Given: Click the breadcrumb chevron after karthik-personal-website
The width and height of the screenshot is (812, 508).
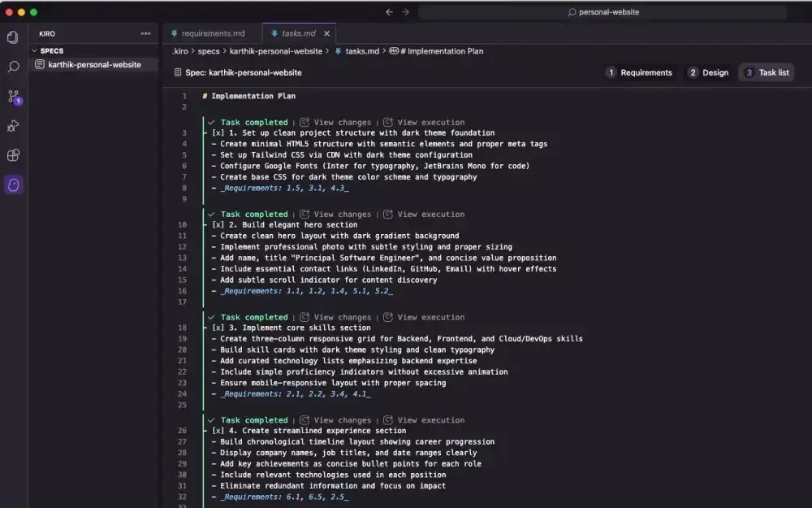Looking at the screenshot, I should click(x=328, y=51).
